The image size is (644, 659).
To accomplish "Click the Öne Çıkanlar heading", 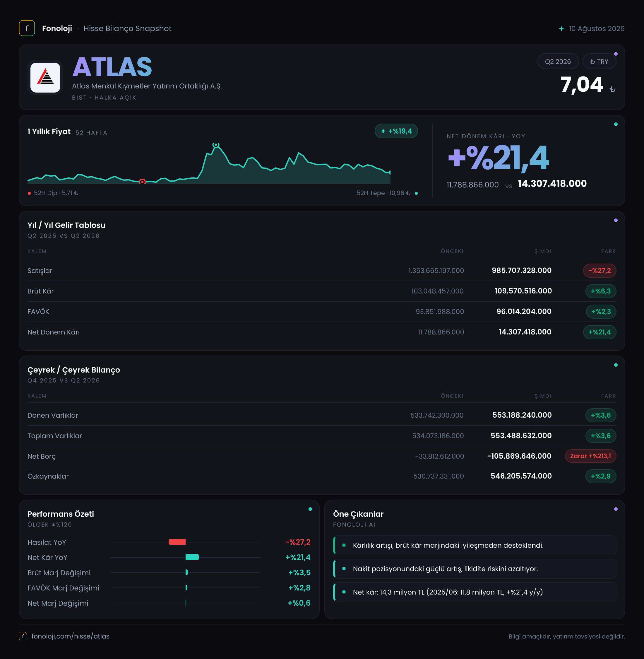I will coord(358,514).
